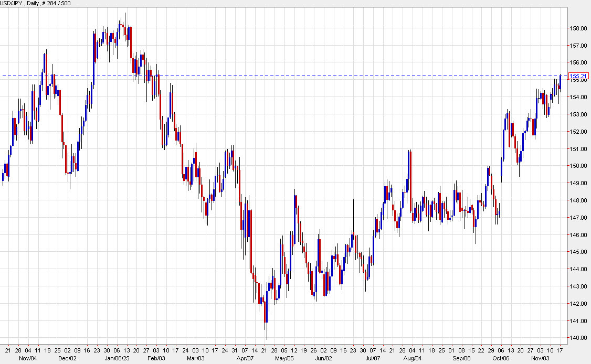Viewport: 591px width, 364px height.
Task: Click the bar counter # 284 / 500
Action: tap(56, 3)
